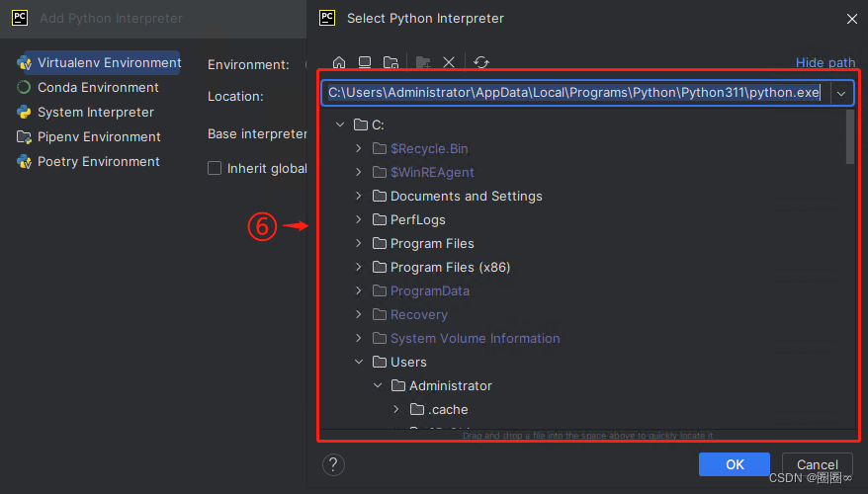Click the C: drive folder icon

coord(361,125)
